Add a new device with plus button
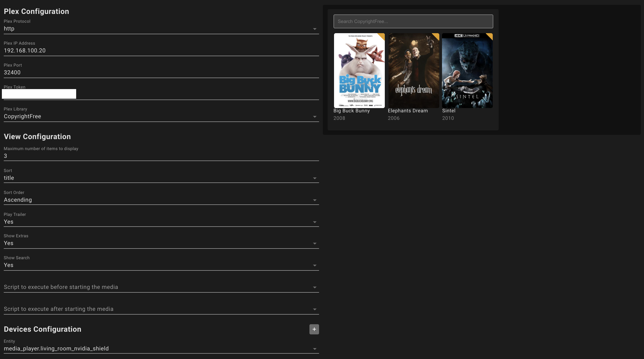This screenshot has width=644, height=359. tap(314, 329)
